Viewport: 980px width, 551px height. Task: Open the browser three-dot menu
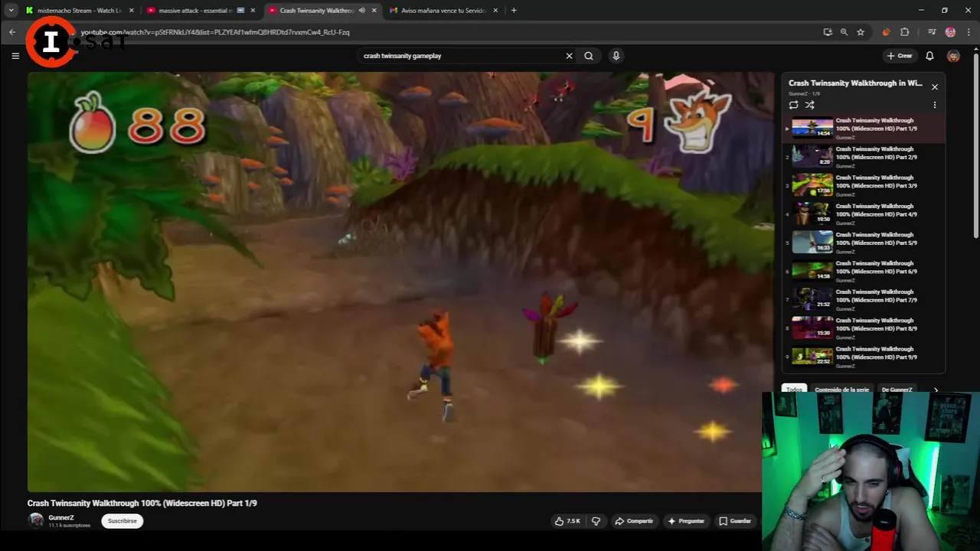[968, 32]
